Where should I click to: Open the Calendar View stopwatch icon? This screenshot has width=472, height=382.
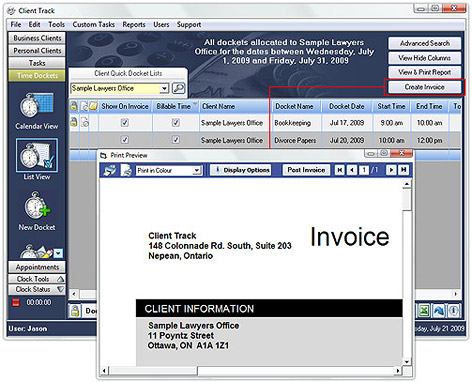coord(36,106)
